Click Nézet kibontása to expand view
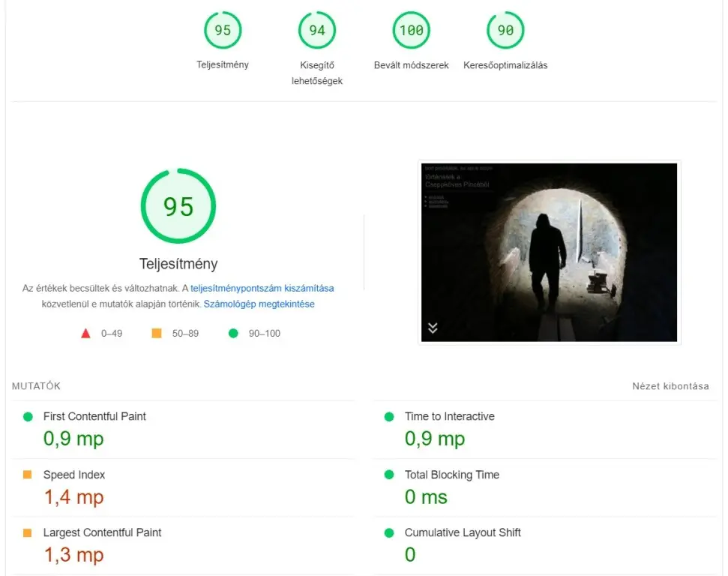This screenshot has height=576, width=728. (x=670, y=386)
